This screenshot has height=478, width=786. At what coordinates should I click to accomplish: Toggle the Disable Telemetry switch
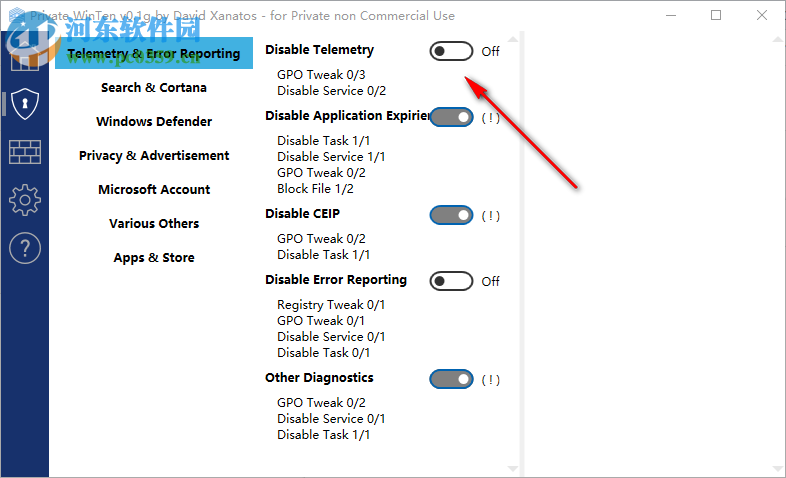(451, 51)
